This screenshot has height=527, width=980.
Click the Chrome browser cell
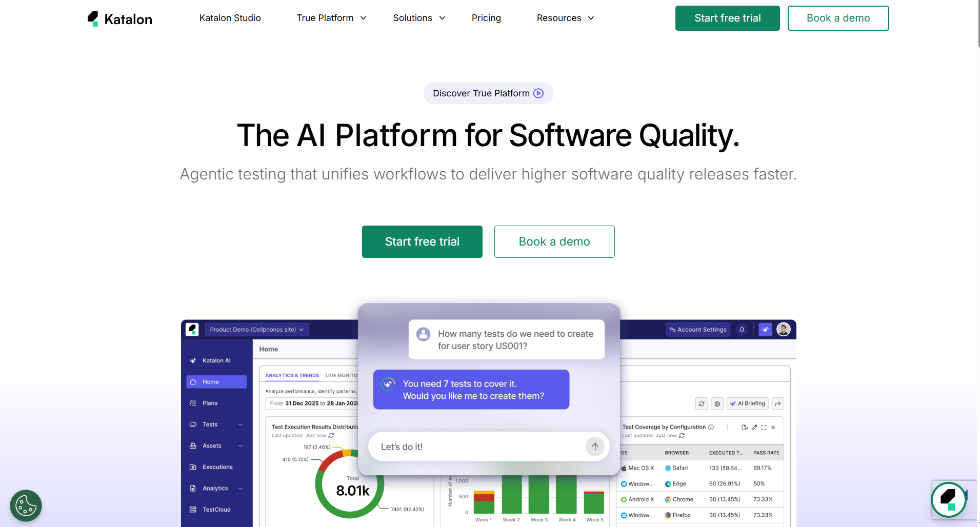(x=679, y=499)
